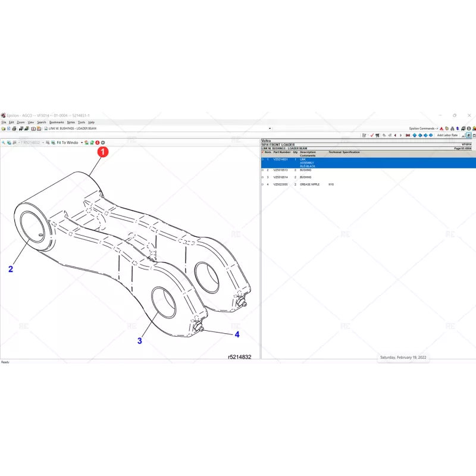Click the double-arrow first-record navigation icon

408,135
